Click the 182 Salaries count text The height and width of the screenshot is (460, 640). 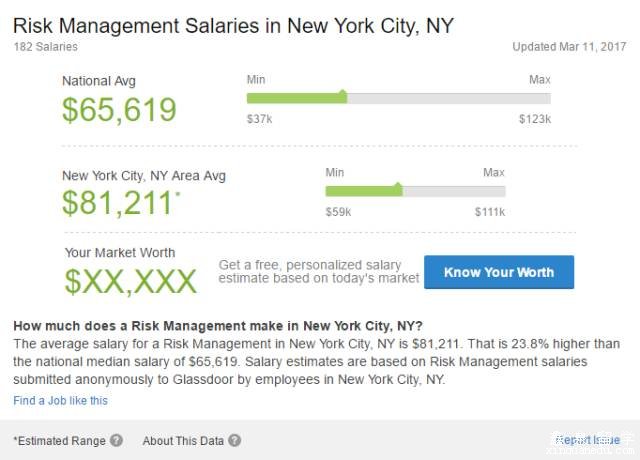pos(45,47)
